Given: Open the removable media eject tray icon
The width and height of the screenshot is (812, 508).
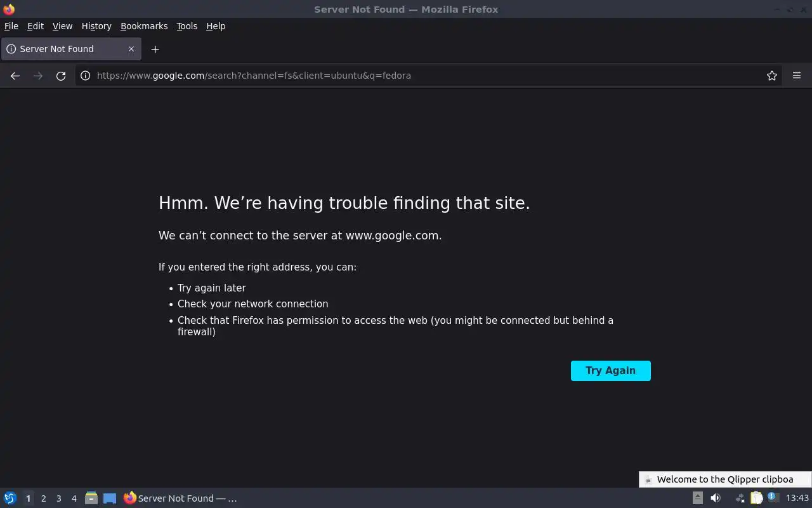Looking at the screenshot, I should [698, 498].
